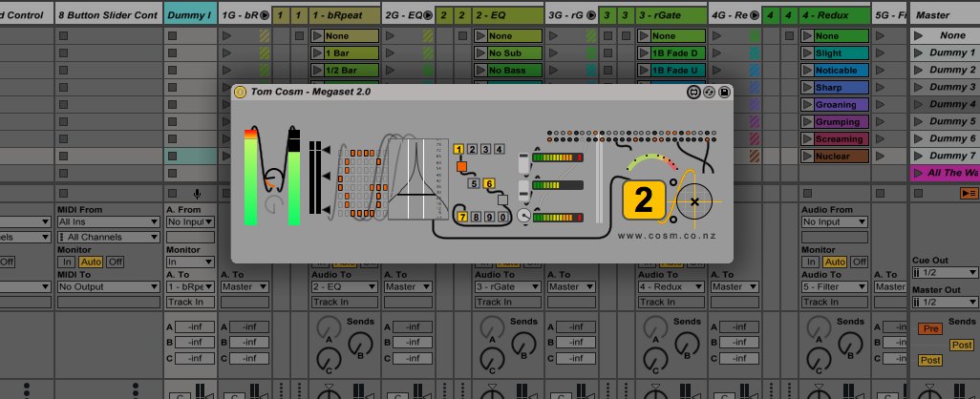Image resolution: width=980 pixels, height=399 pixels.
Task: Toggle yellow number 6 button in Megaset
Action: point(489,183)
